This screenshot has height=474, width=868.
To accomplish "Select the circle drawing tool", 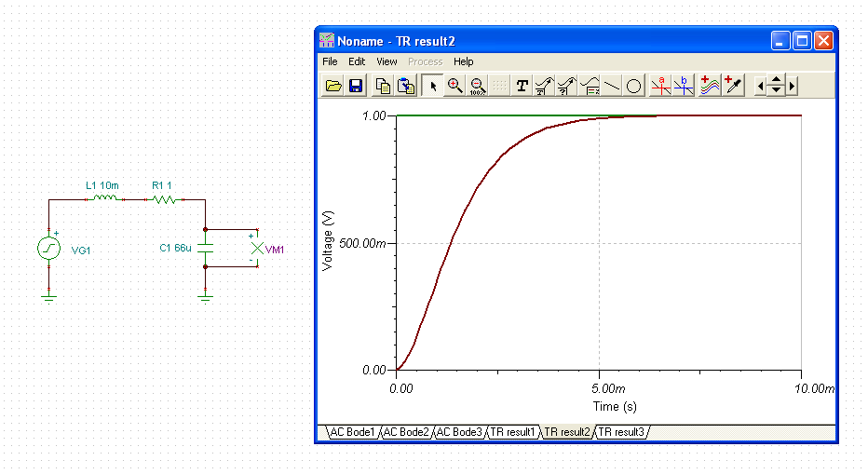I will [634, 86].
